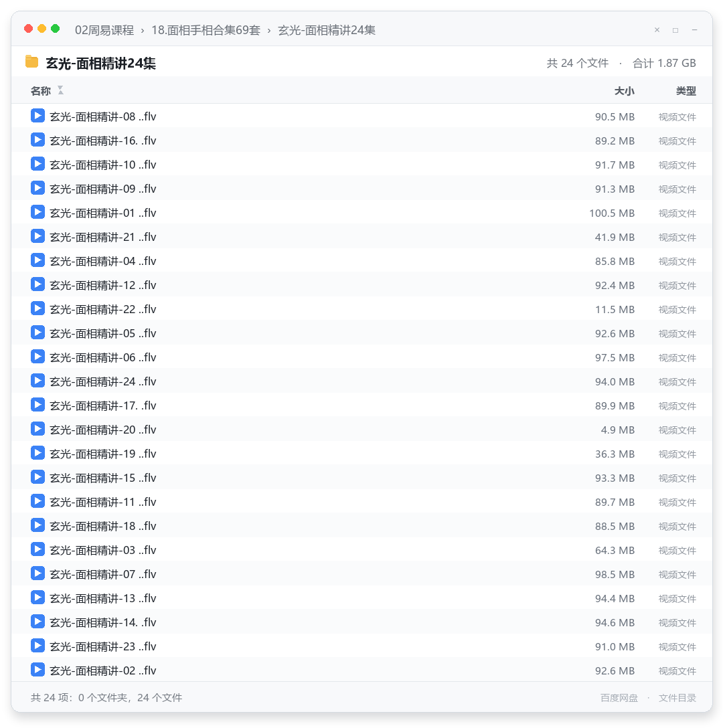Click the 合计 1.87 GB total size text
The width and height of the screenshot is (723, 728).
click(x=664, y=63)
